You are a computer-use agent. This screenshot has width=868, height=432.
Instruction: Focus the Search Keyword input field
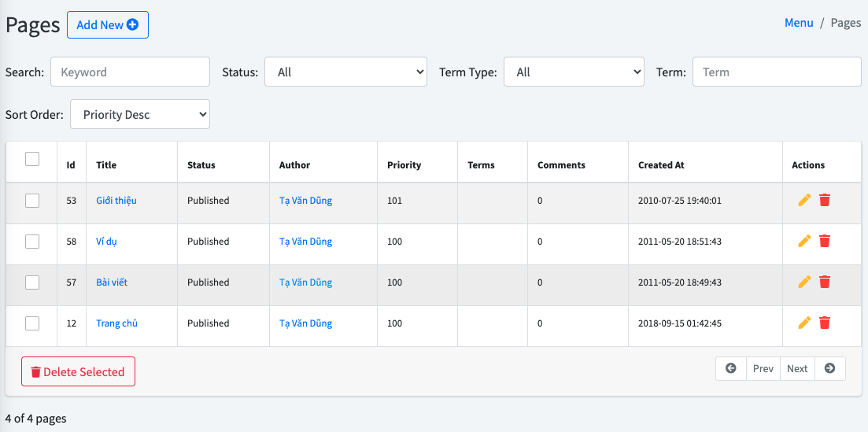click(130, 72)
